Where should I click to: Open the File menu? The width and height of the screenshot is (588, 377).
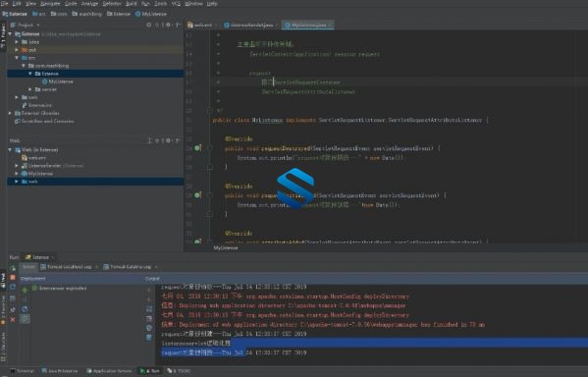coord(5,3)
